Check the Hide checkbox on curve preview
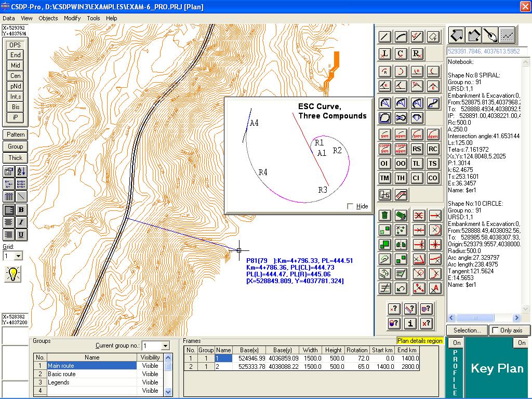Viewport: 532px width, 399px height. [x=350, y=206]
